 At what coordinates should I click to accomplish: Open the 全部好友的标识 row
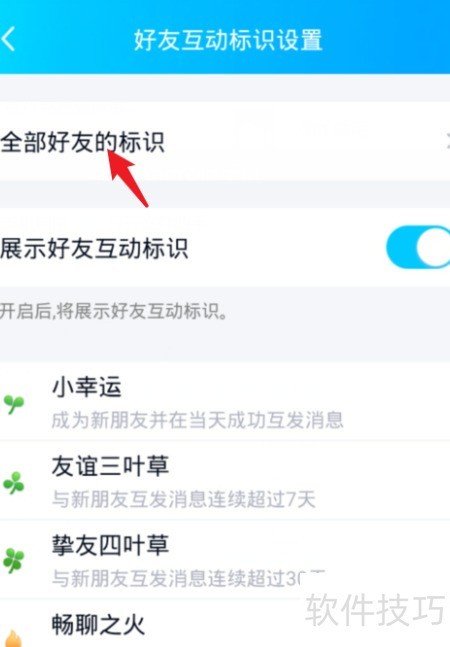coord(225,141)
